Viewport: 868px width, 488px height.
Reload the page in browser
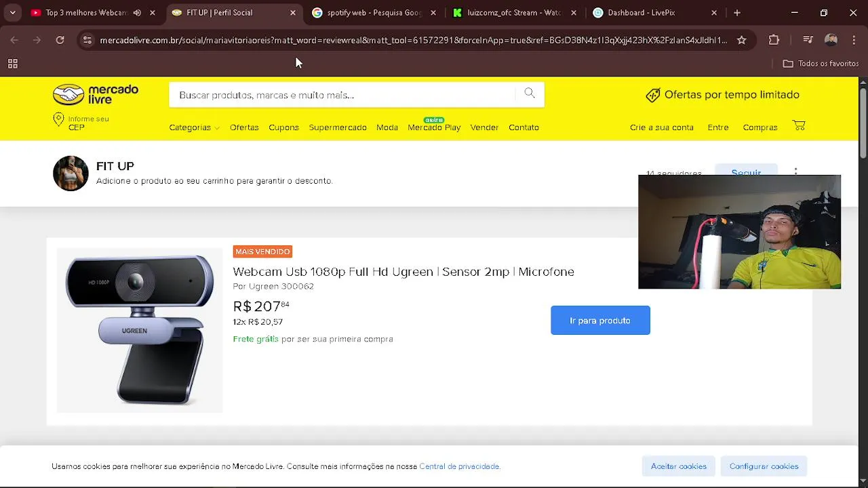coord(60,40)
